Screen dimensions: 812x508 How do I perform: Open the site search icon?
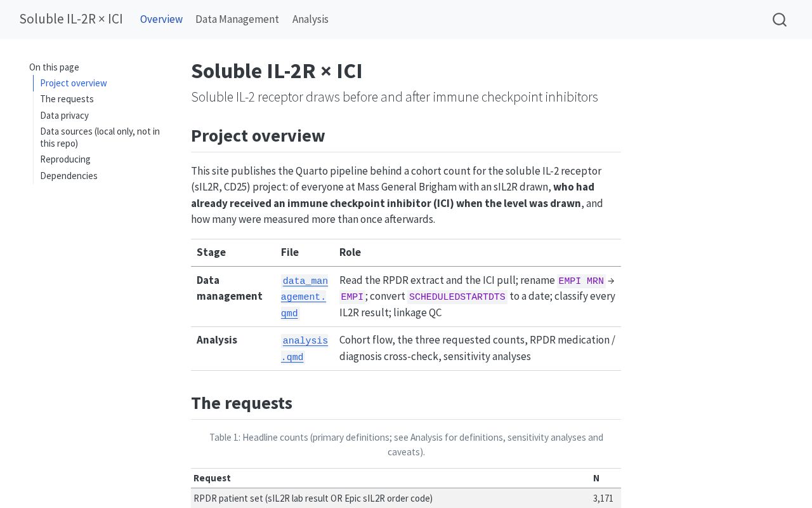(780, 20)
